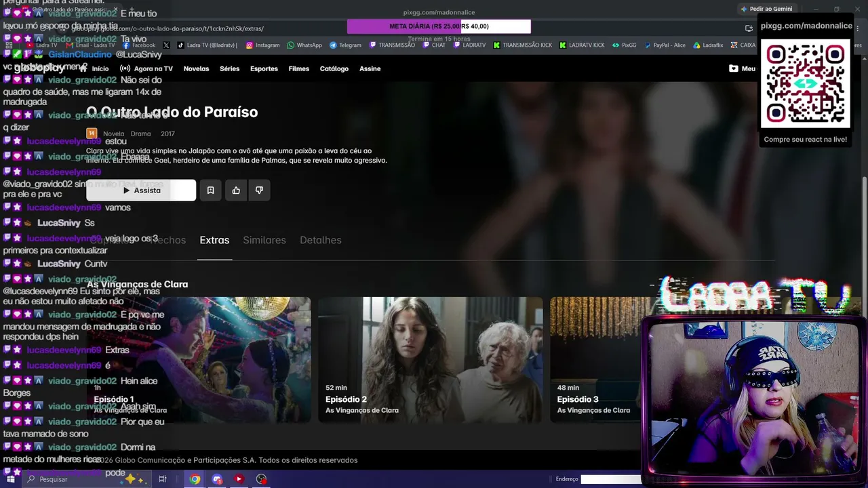The width and height of the screenshot is (868, 488).
Task: Open the Ladraflix bookmark
Action: [x=707, y=45]
